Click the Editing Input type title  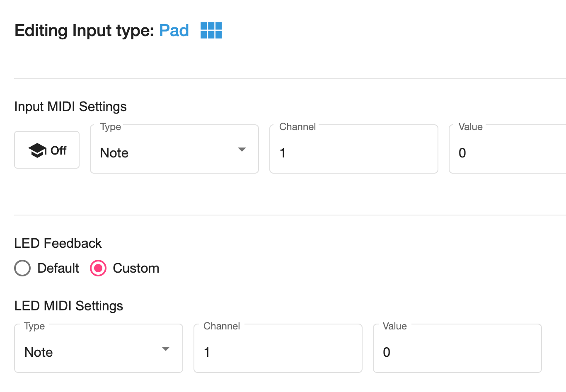click(84, 31)
